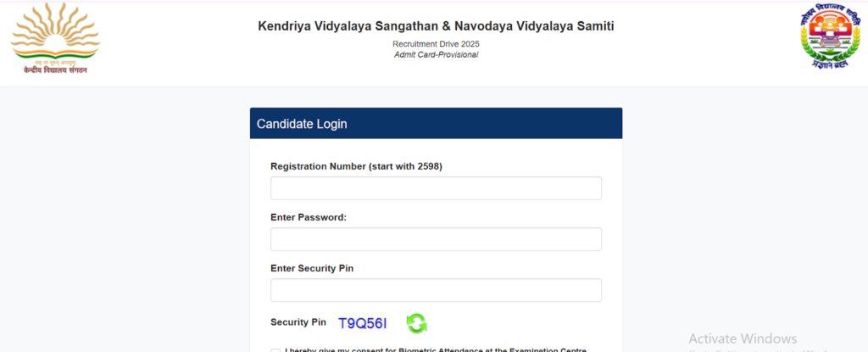Viewport: 868px width, 352px height.
Task: Click the T9Q56I captcha text
Action: pos(363,323)
